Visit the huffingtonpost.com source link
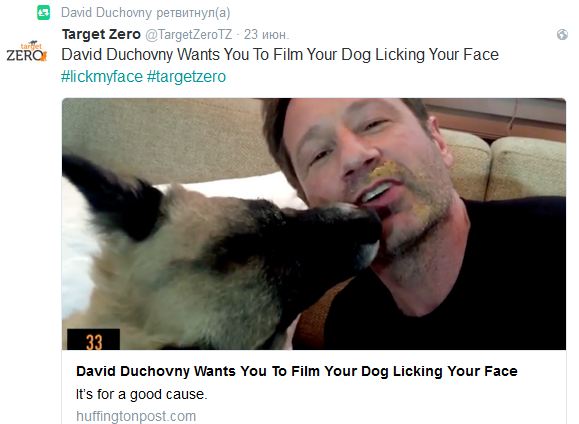This screenshot has height=424, width=579. click(x=136, y=416)
